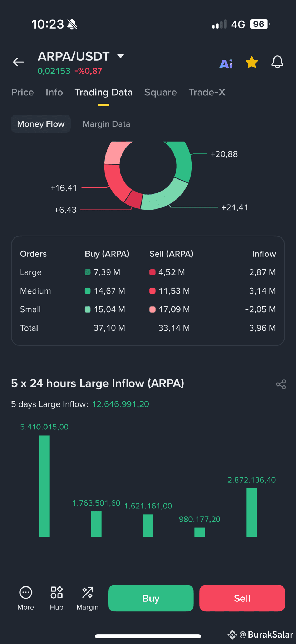The image size is (296, 644).
Task: Tap the red Sell button
Action: 242,598
